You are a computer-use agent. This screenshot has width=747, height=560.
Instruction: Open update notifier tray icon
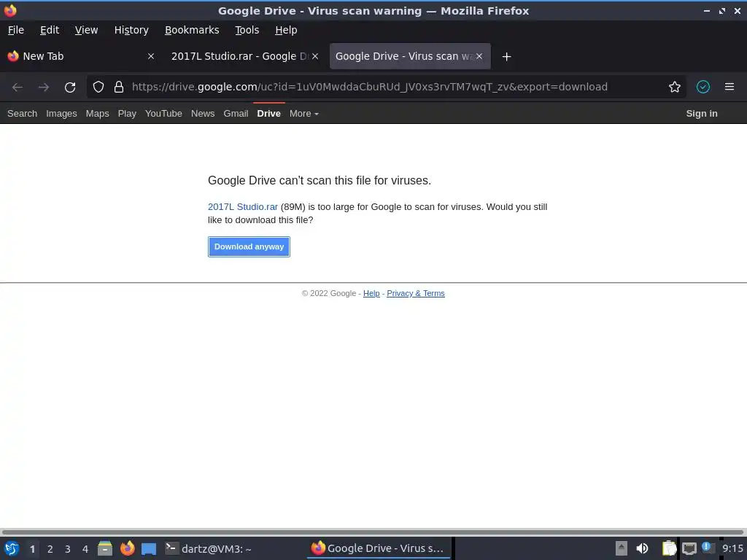click(x=708, y=548)
